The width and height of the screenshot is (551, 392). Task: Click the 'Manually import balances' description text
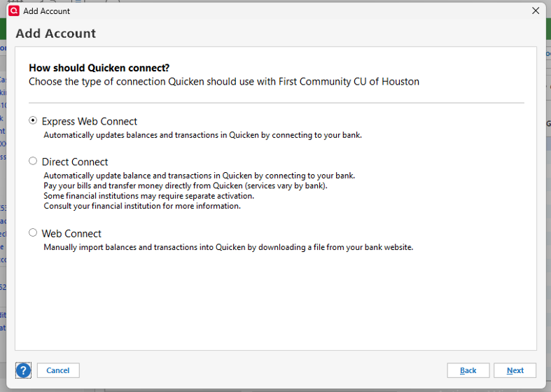coord(228,247)
